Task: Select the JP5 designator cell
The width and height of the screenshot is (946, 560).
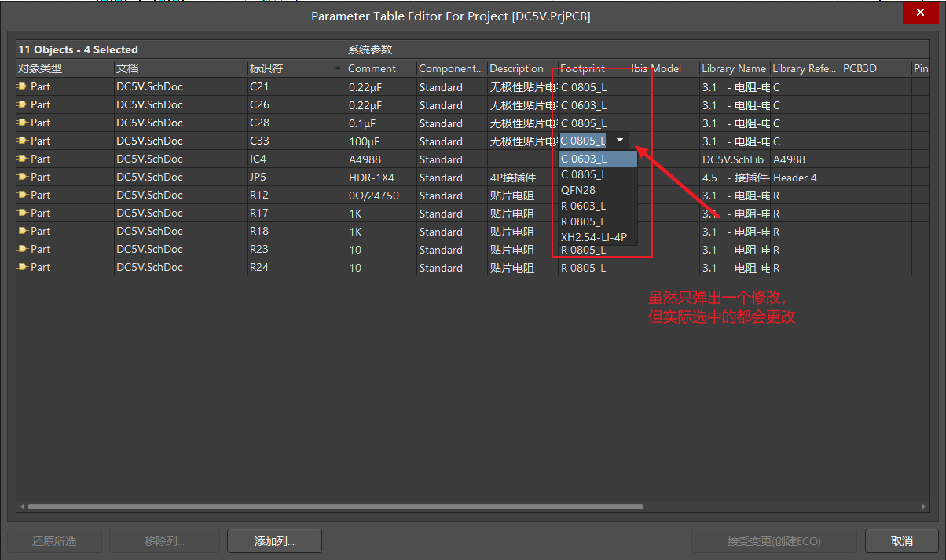Action: point(297,177)
